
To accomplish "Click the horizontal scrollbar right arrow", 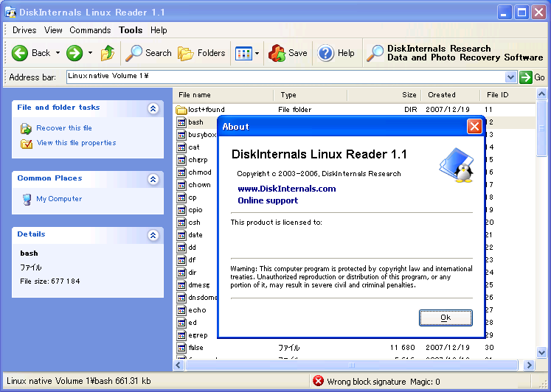I will pos(529,365).
